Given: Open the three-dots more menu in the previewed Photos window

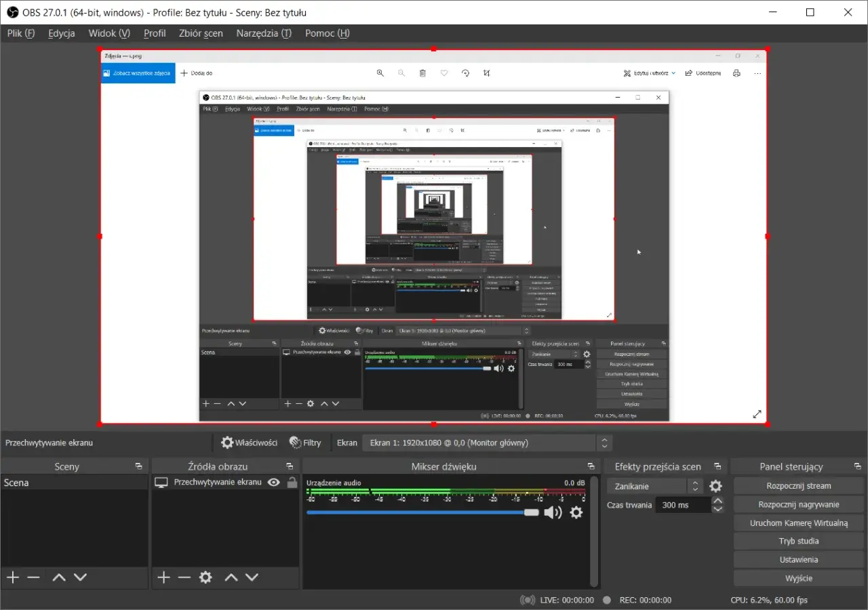Looking at the screenshot, I should 757,73.
